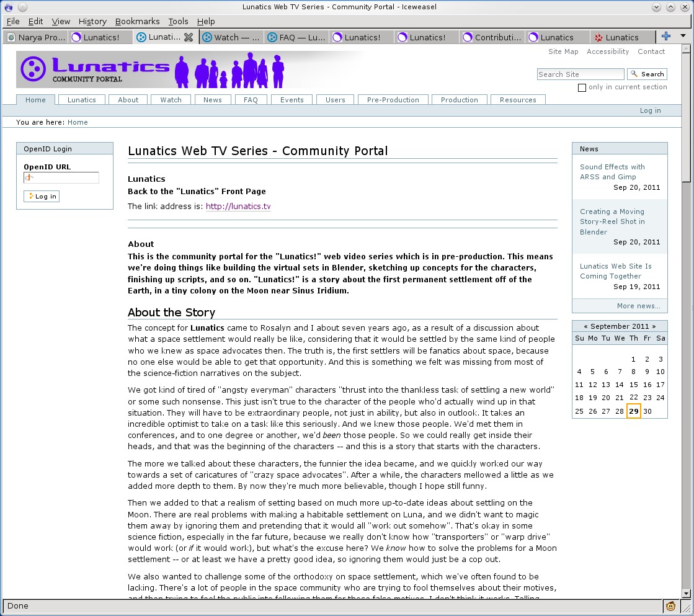694x616 pixels.
Task: Click the Site Map link
Action: 563,51
